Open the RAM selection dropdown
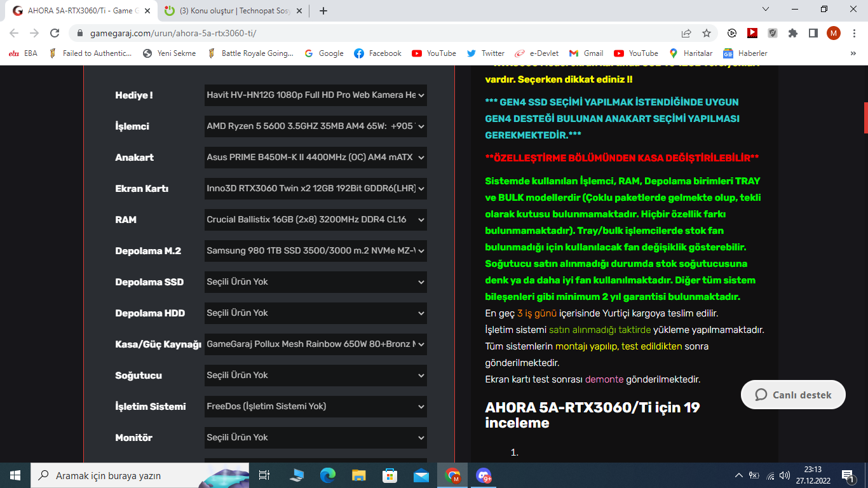 pyautogui.click(x=316, y=220)
